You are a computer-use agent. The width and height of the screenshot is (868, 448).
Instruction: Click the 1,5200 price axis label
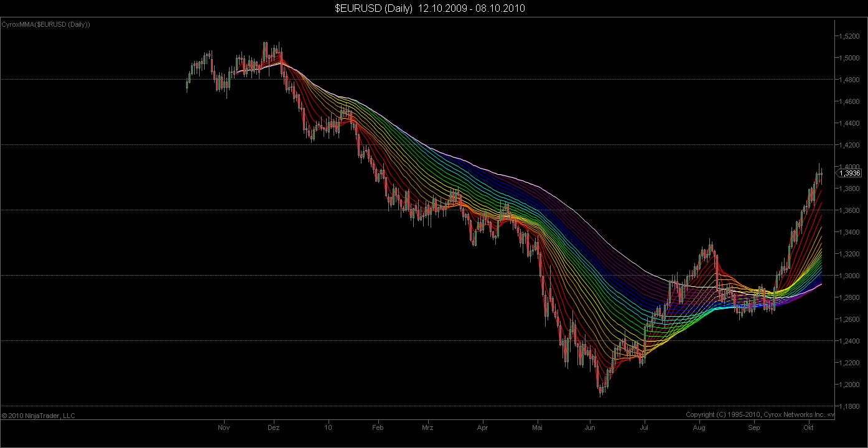849,36
